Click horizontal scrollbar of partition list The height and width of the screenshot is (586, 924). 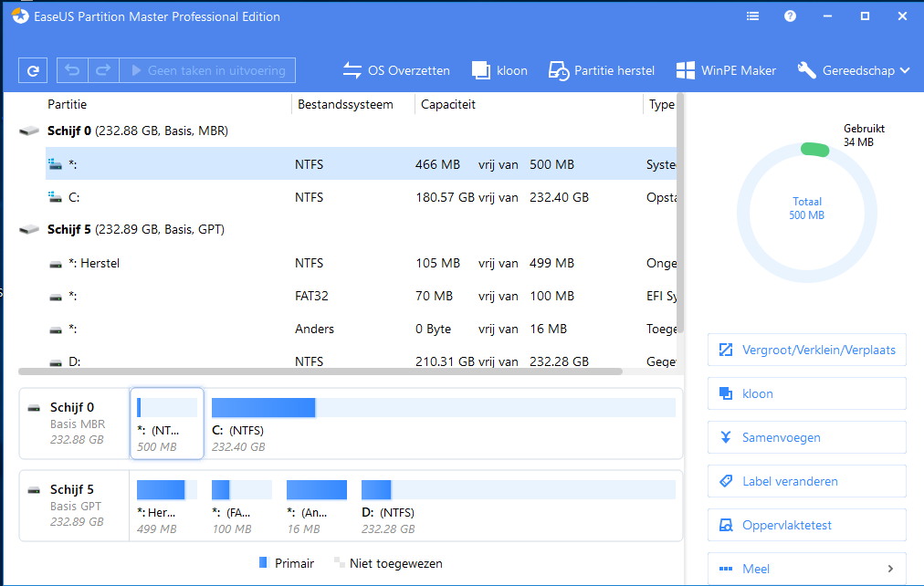point(320,371)
